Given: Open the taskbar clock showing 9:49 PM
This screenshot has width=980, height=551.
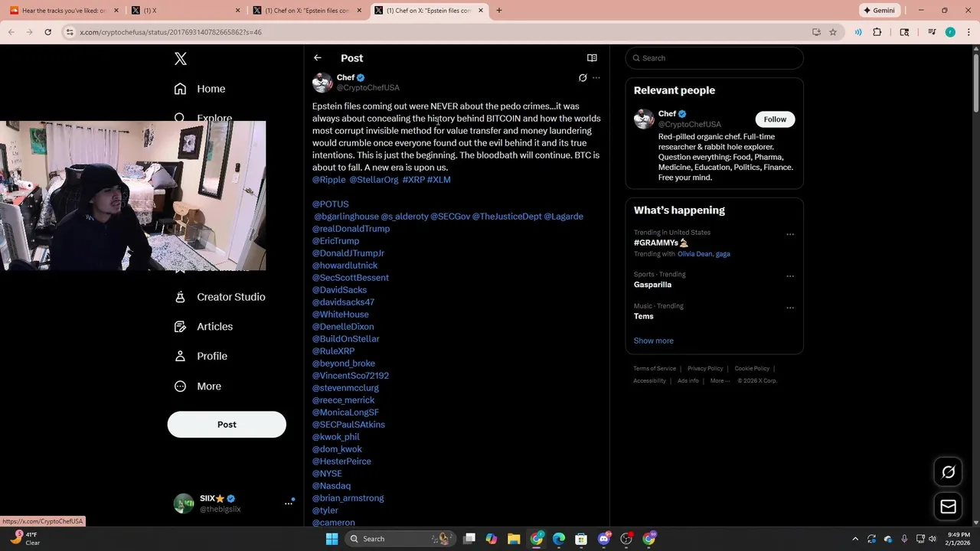Looking at the screenshot, I should [958, 539].
